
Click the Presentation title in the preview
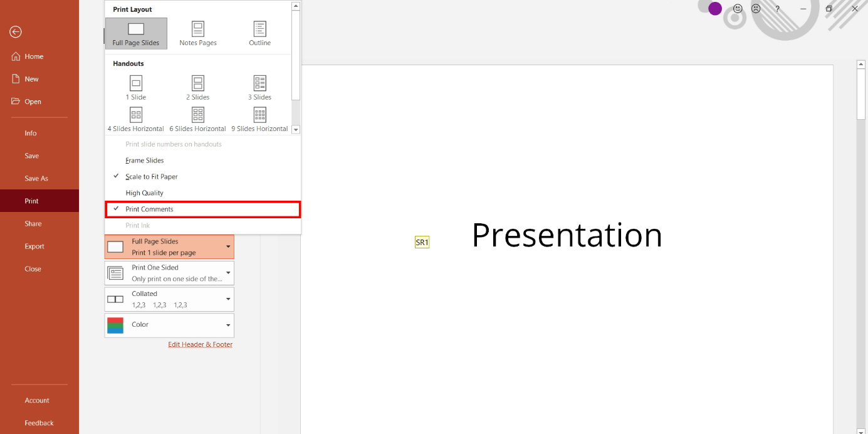coord(567,235)
